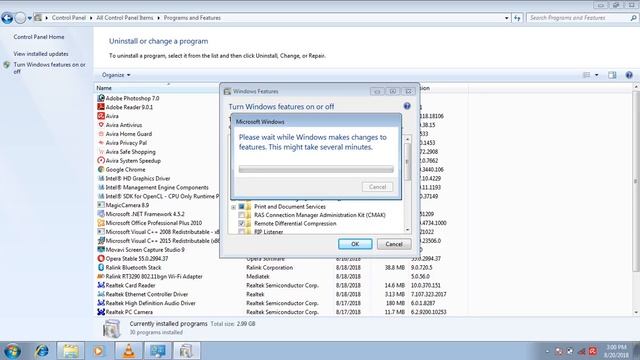Launch Internet Explorer from the taskbar
The width and height of the screenshot is (640, 360).
tap(42, 351)
